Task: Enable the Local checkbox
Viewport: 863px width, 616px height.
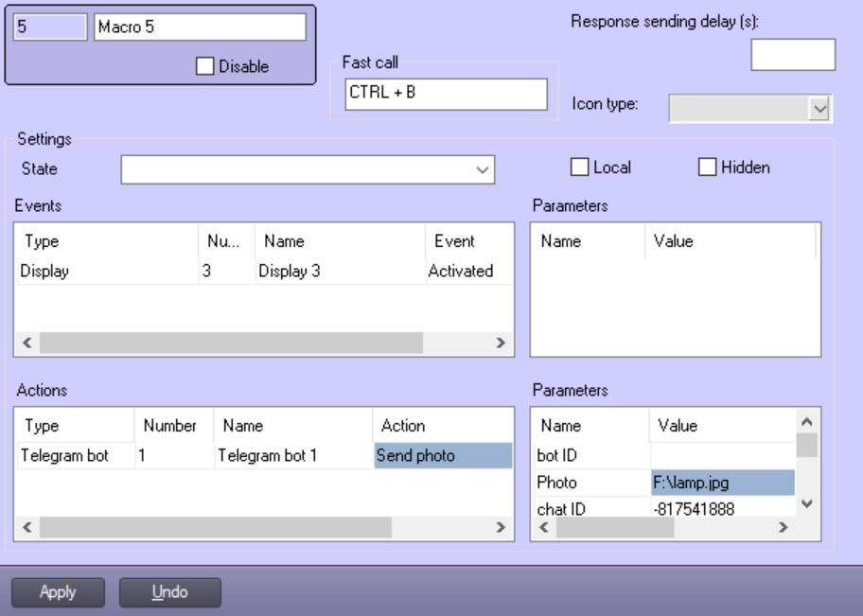Action: pos(579,167)
